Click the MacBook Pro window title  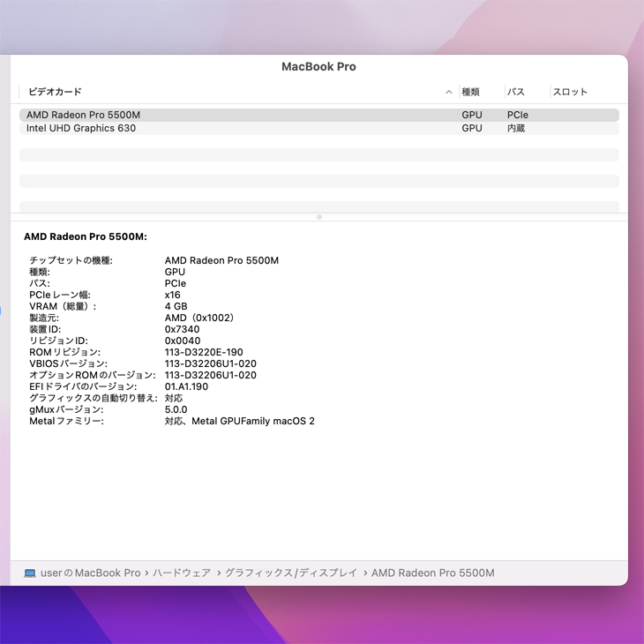coord(318,66)
